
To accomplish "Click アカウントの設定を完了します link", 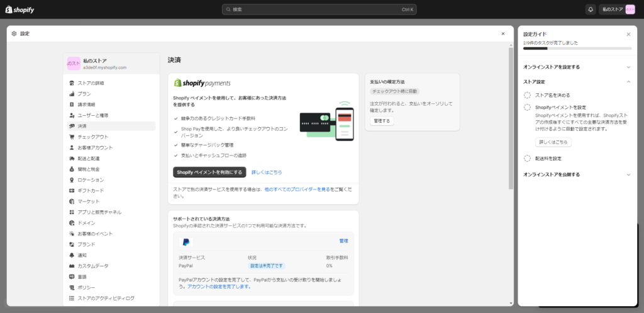I will click(x=219, y=287).
